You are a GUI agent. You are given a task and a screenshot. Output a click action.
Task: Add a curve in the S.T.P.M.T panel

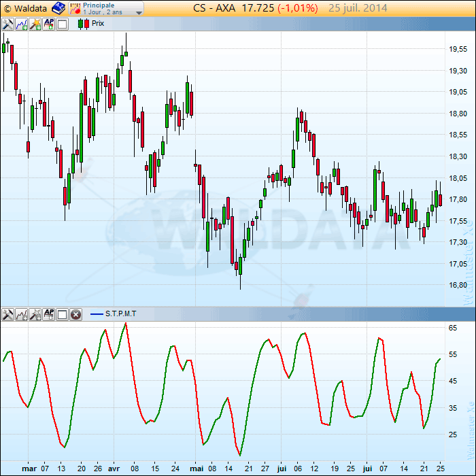(21, 314)
